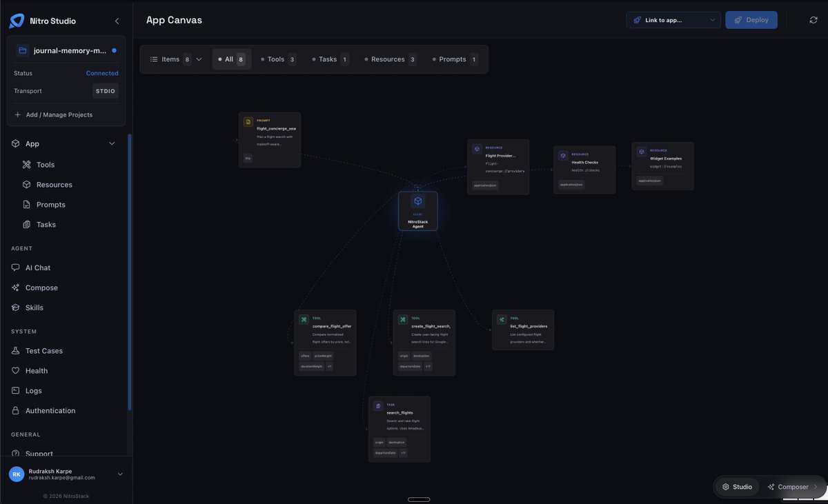Click the AI Chat speech bubble icon

click(x=16, y=268)
